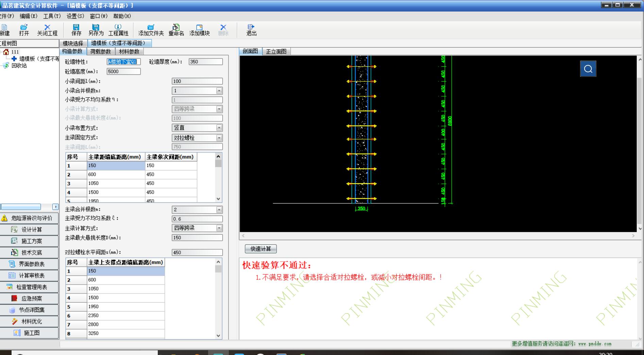Open 节点详图集 sidebar item
644x355 pixels.
coord(29,310)
